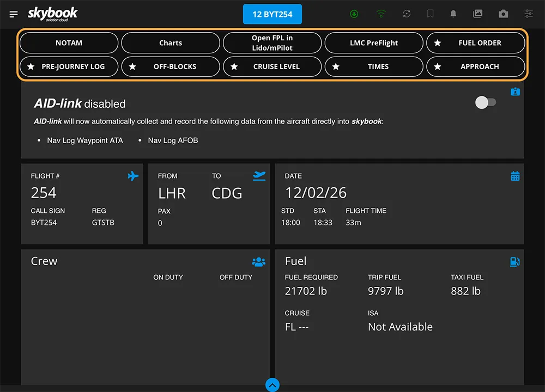Click Open FPL in Lido/mPilot button

pyautogui.click(x=272, y=42)
